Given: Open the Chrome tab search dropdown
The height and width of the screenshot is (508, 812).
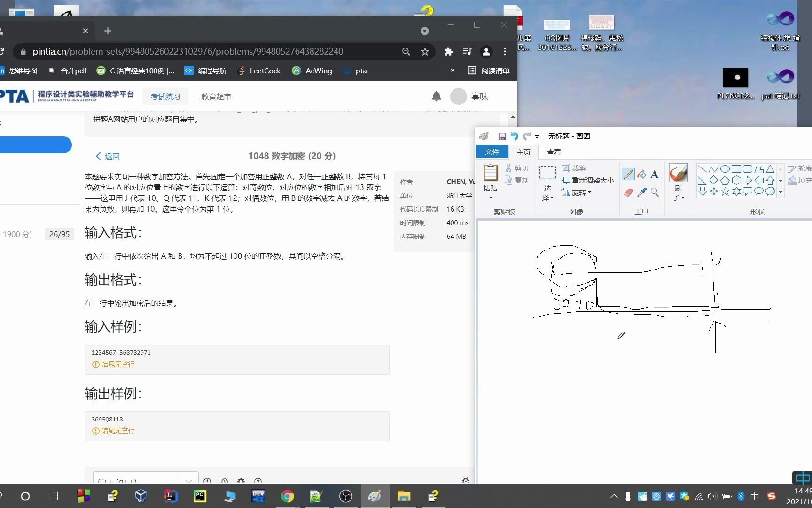Looking at the screenshot, I should tap(425, 31).
